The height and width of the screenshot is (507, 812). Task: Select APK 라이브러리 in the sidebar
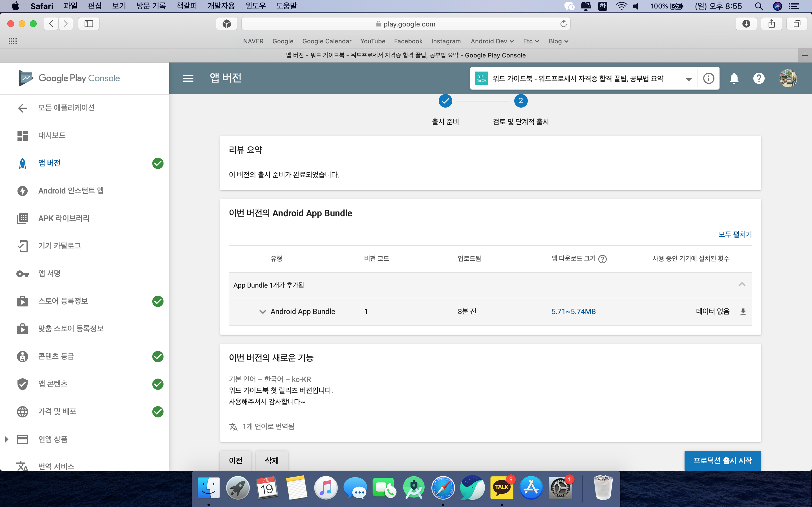[64, 218]
